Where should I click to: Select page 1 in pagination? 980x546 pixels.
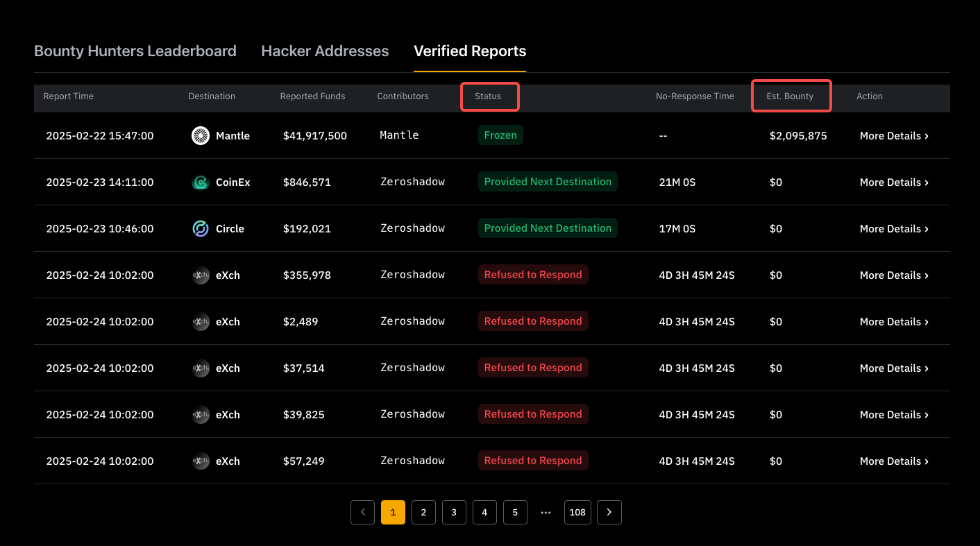point(393,512)
